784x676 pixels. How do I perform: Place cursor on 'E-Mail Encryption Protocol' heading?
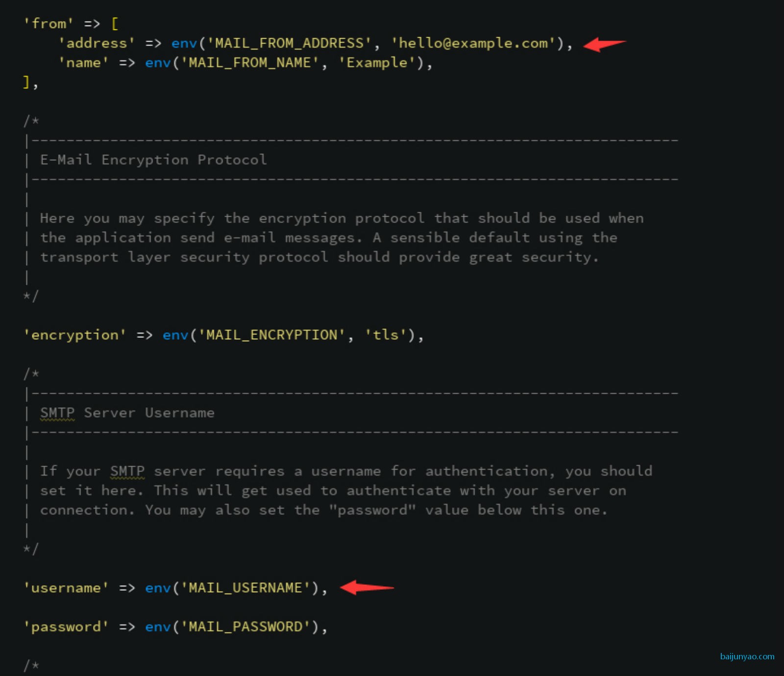coord(153,160)
